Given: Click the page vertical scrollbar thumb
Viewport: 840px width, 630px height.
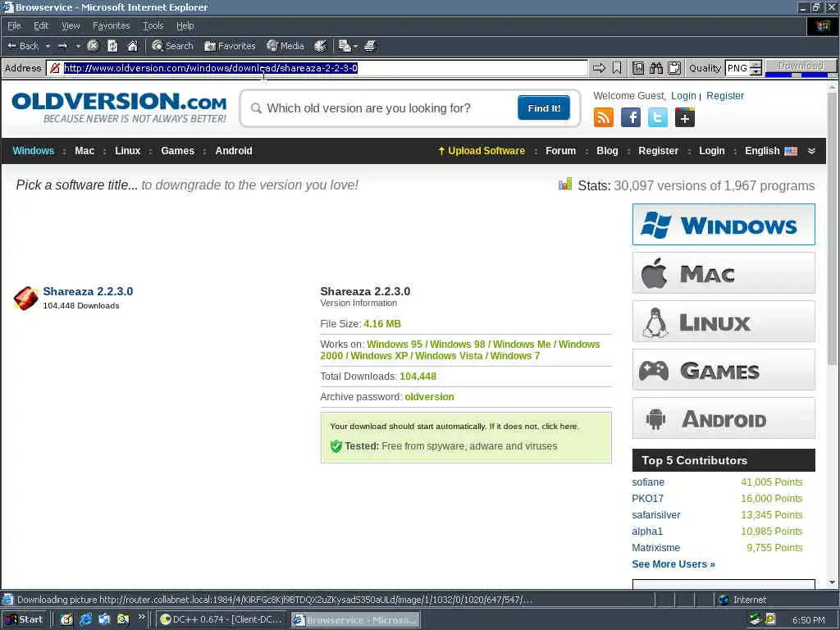Looking at the screenshot, I should pos(832,231).
